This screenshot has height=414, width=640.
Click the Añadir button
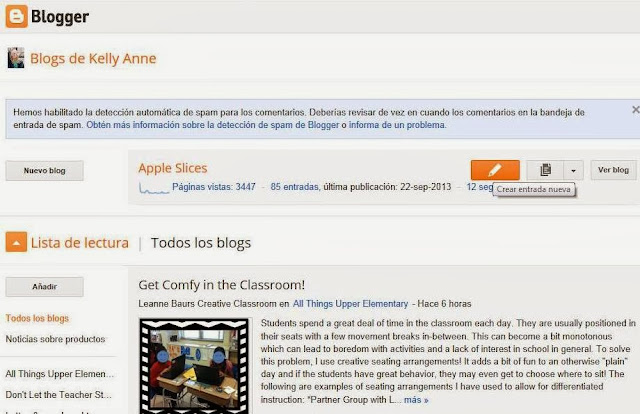44,287
